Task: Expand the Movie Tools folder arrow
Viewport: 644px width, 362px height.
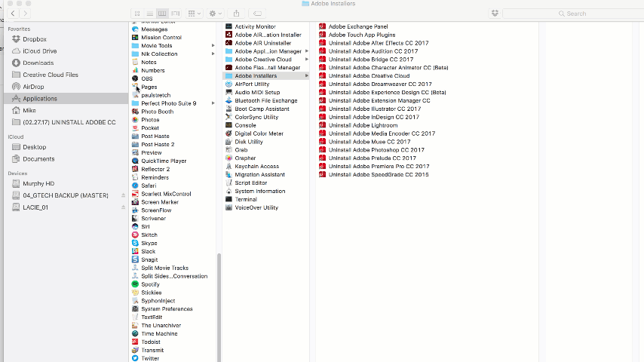Action: coord(213,45)
